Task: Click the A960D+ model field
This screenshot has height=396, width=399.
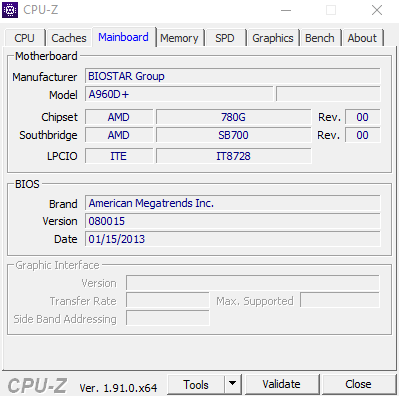Action: [x=179, y=94]
